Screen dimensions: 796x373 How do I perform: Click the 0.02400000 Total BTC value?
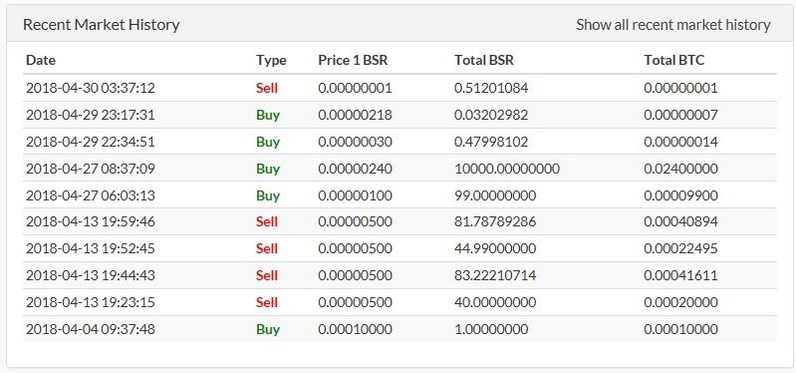[x=681, y=168]
